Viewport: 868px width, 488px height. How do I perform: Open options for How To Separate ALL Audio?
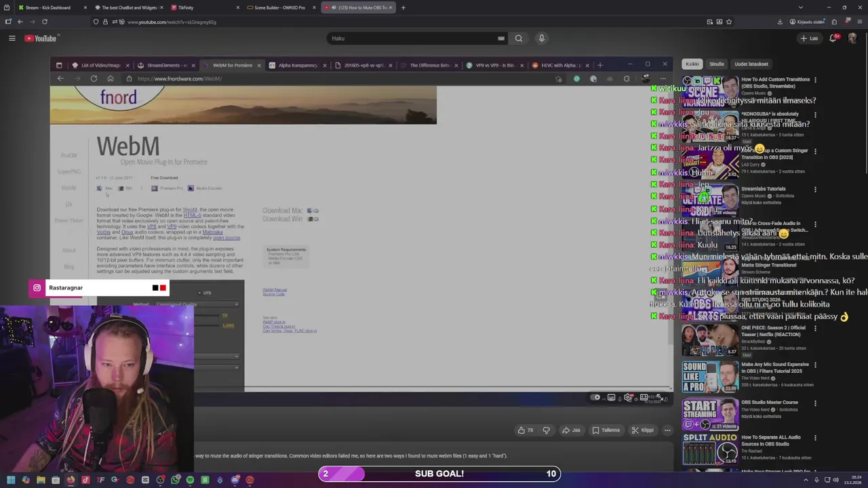pyautogui.click(x=815, y=438)
